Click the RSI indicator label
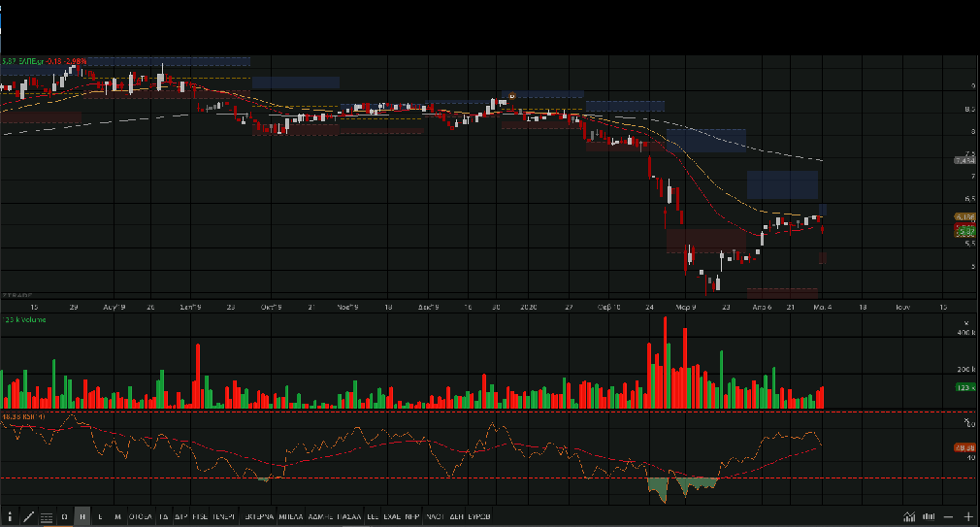Screen dimensions: 980x527 coord(23,416)
